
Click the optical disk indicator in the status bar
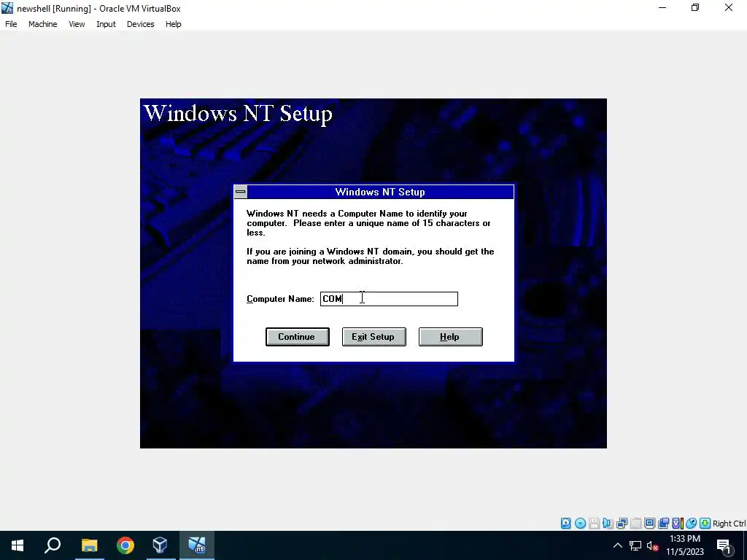[580, 524]
